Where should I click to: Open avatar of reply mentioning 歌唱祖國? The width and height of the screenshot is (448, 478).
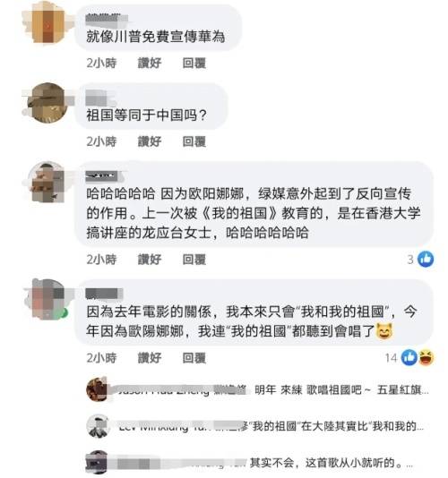point(97,389)
